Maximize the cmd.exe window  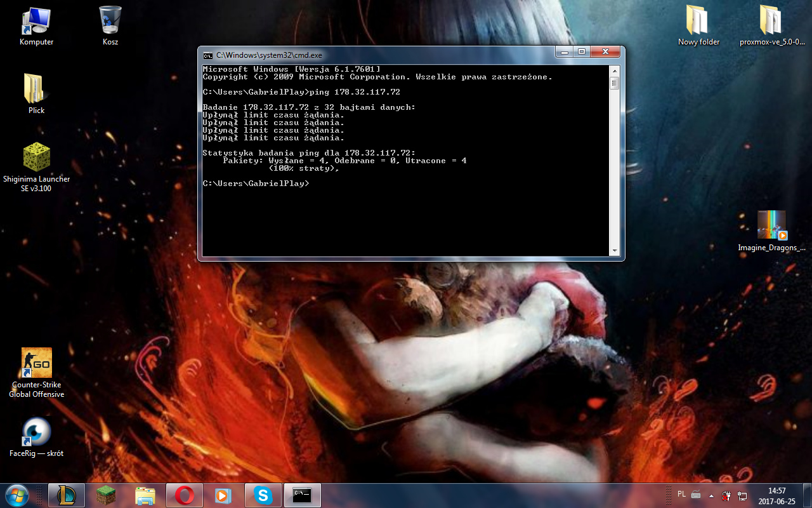pos(581,52)
